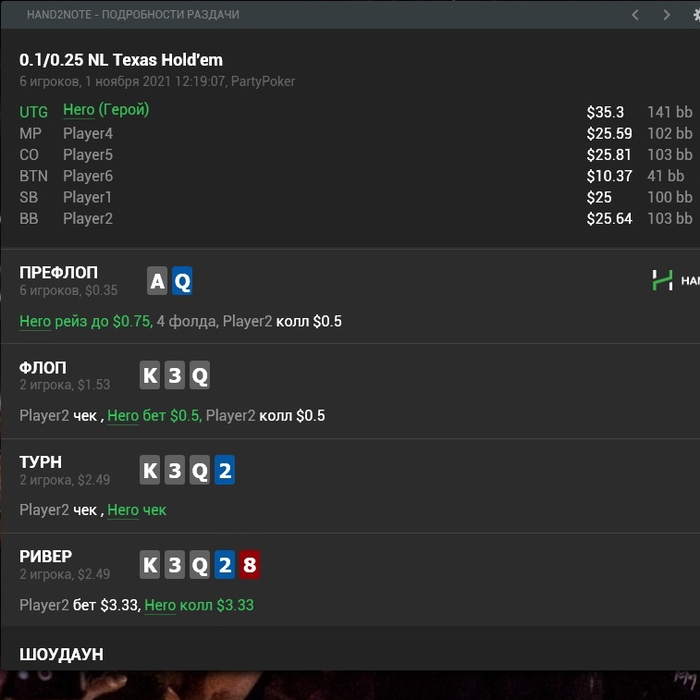Select Player6 on the button seat
This screenshot has width=700, height=700.
(88, 176)
